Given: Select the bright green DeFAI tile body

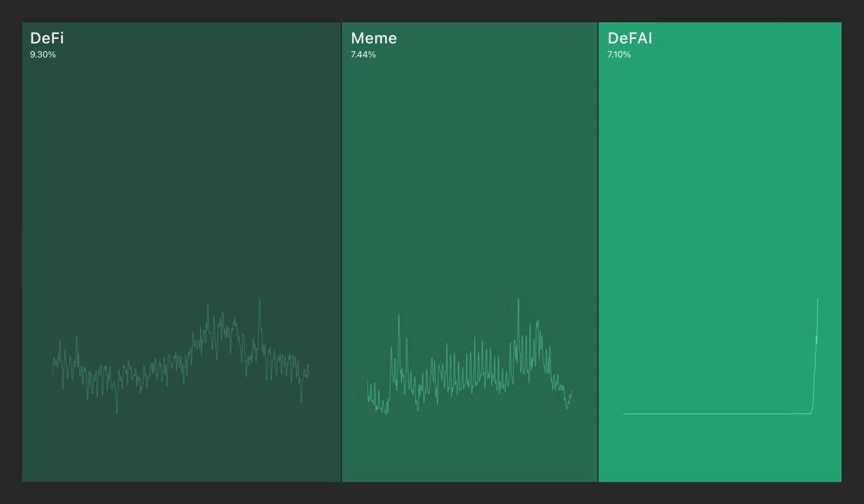Looking at the screenshot, I should coord(720,180).
